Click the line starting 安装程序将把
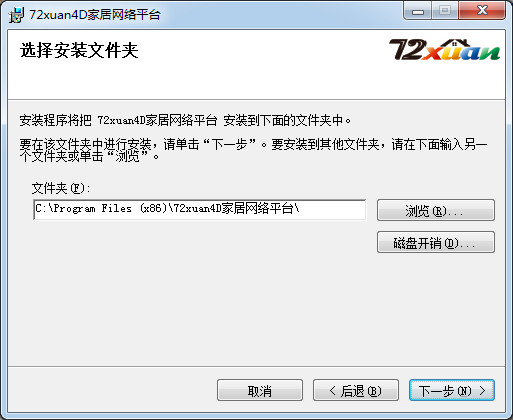Viewport: 513px width, 420px height. 185,120
